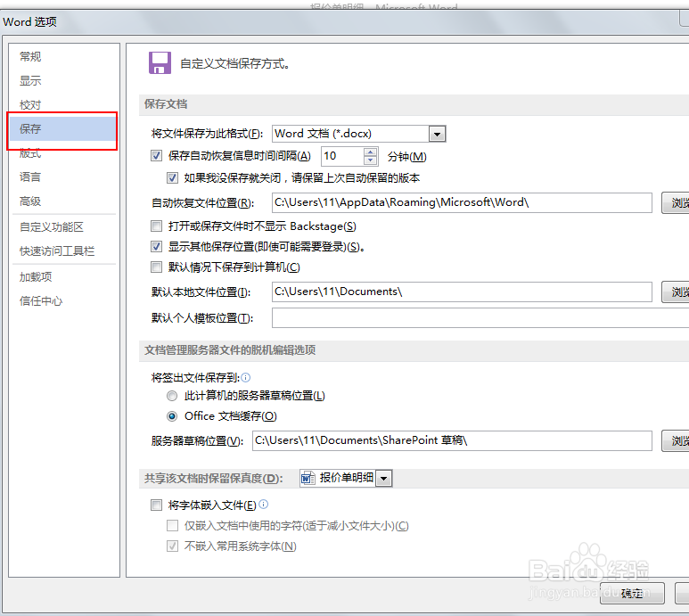Enable 将字体嵌入文件 checkbox

coord(156,505)
